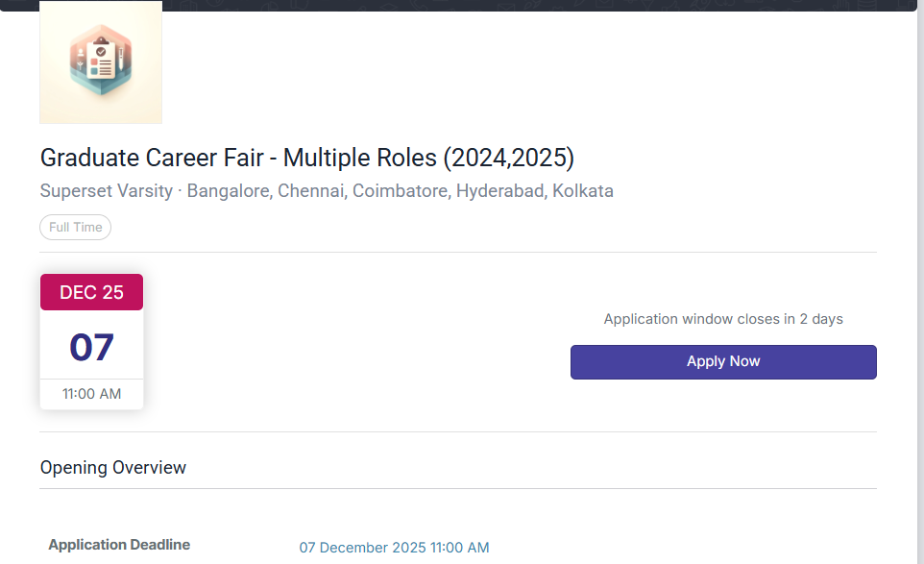This screenshot has width=924, height=564.
Task: Select the Superset Varsity company name
Action: pyautogui.click(x=106, y=190)
